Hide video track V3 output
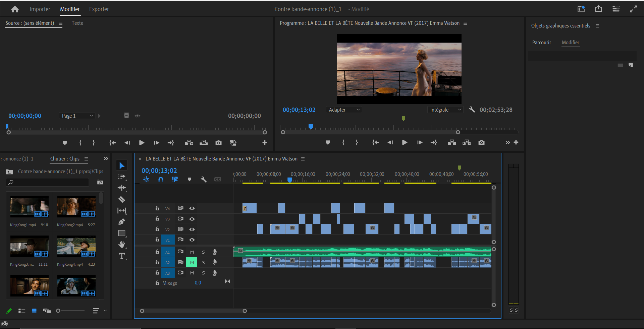Viewport: 644px width, 329px height. [192, 219]
